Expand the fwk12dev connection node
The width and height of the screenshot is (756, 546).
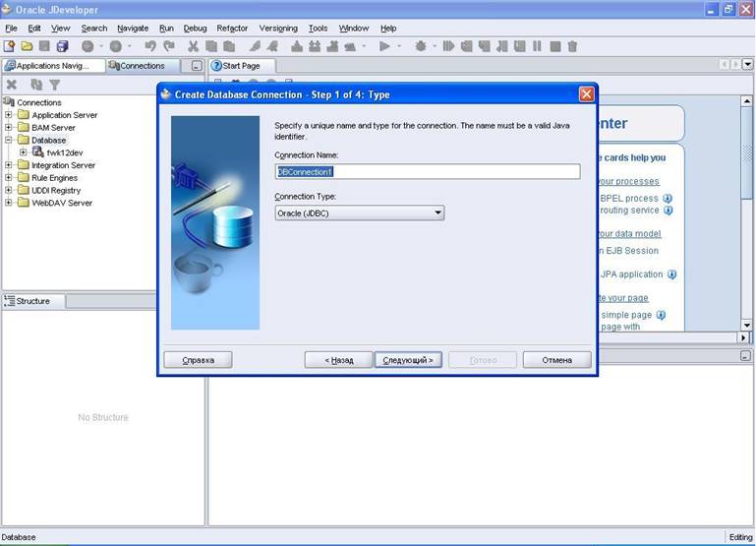[23, 152]
